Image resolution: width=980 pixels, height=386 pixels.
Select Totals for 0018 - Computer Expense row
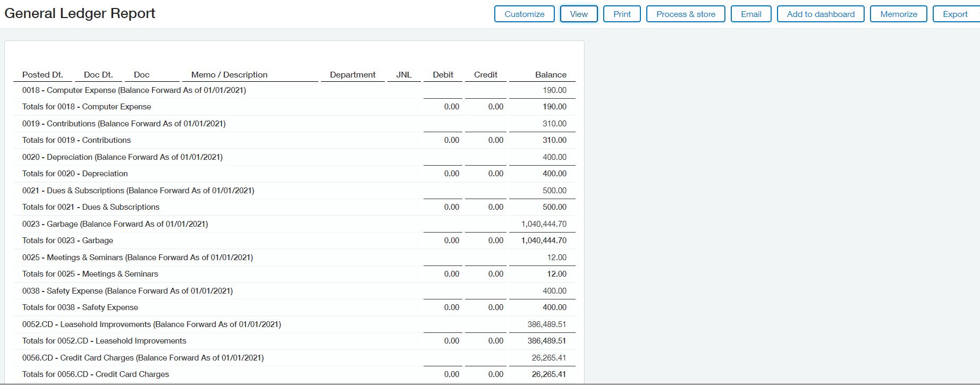pyautogui.click(x=294, y=107)
